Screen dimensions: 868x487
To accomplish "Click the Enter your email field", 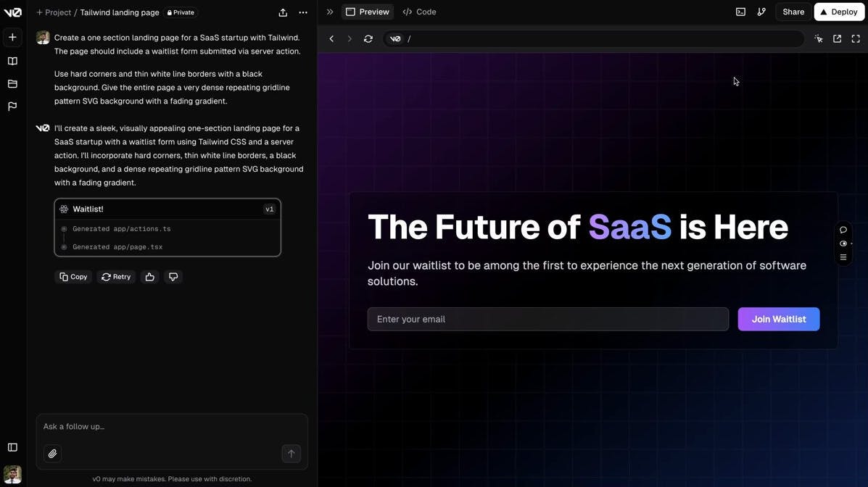I will [x=547, y=320].
